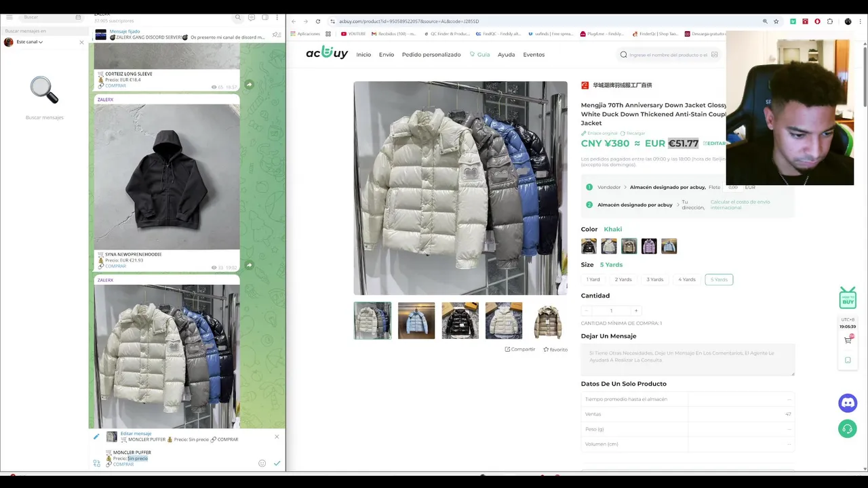Forward the SYNA NEWOPRENEHOODIE post
This screenshot has width=868, height=488.
249,265
